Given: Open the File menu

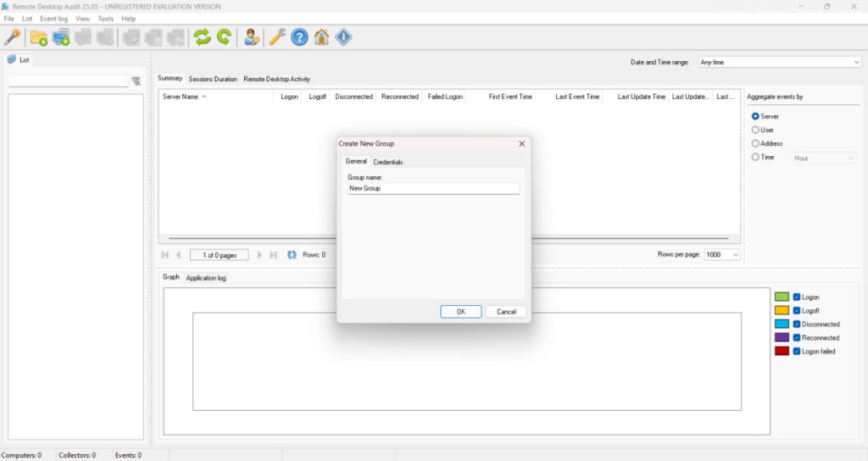Looking at the screenshot, I should [8, 19].
